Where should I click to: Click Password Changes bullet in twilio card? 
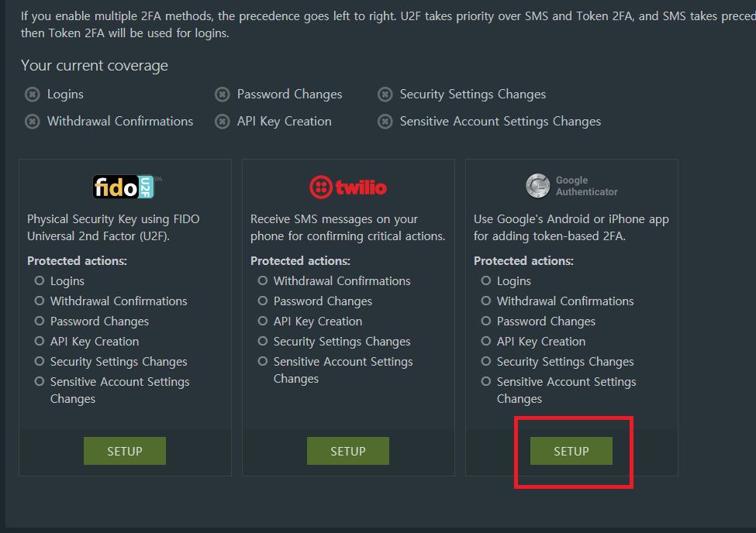[x=263, y=301]
